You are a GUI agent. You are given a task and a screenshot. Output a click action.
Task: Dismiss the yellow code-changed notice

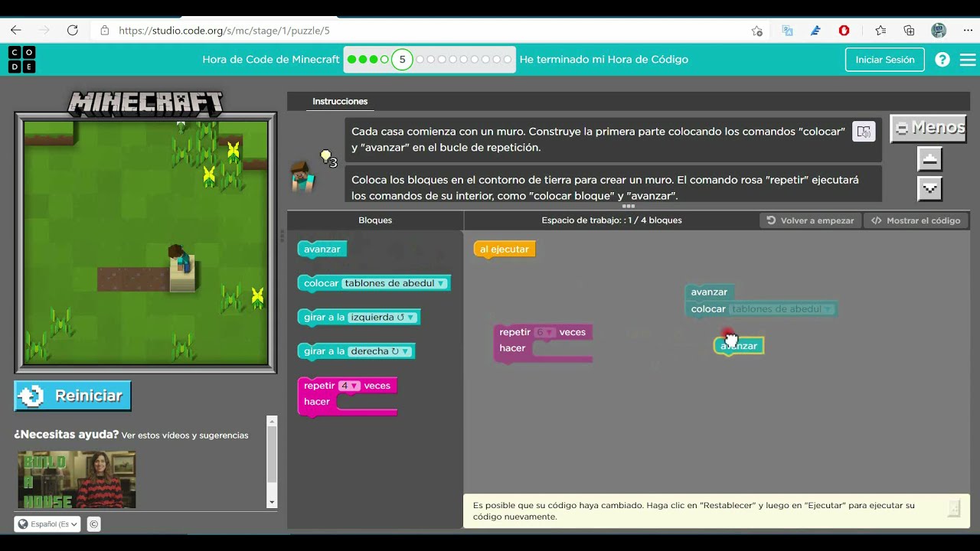[x=953, y=508]
